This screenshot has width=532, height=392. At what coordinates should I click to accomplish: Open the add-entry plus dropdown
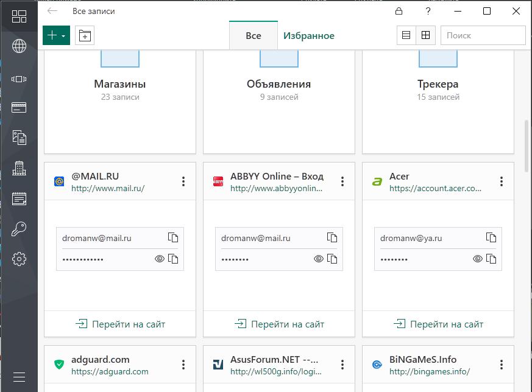(56, 35)
